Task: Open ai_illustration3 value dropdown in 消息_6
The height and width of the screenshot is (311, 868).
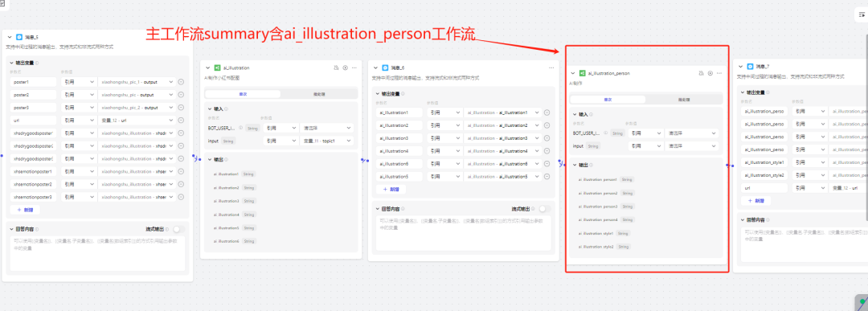Action: click(x=502, y=138)
